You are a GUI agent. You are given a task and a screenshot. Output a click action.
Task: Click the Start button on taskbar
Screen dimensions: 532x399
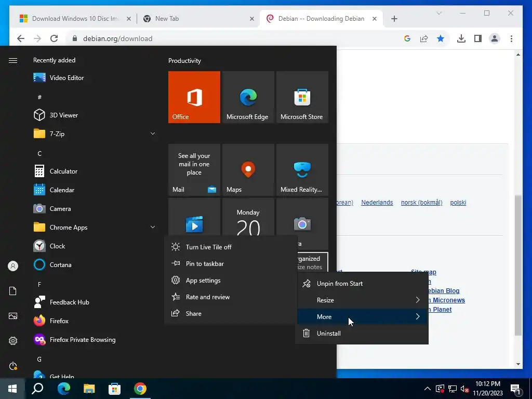(12, 389)
